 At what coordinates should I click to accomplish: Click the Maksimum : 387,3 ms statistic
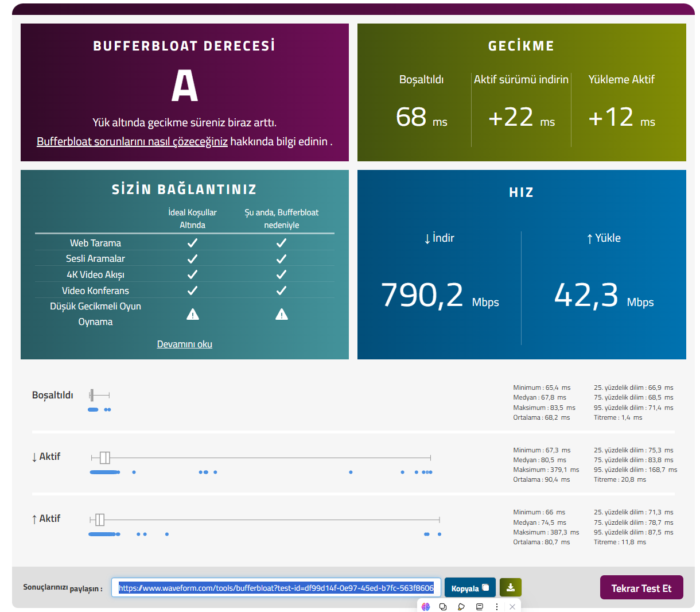546,532
